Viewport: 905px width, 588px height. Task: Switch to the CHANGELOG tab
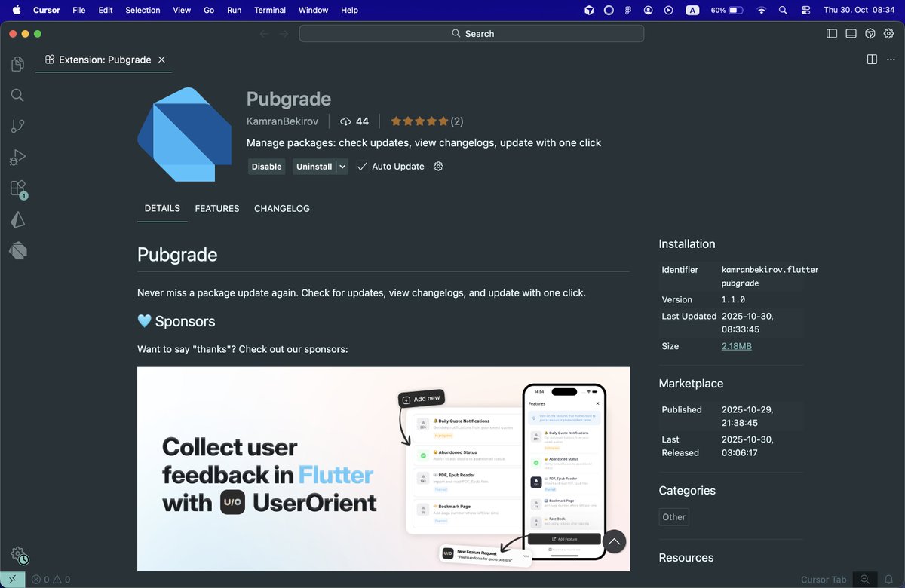coord(282,208)
